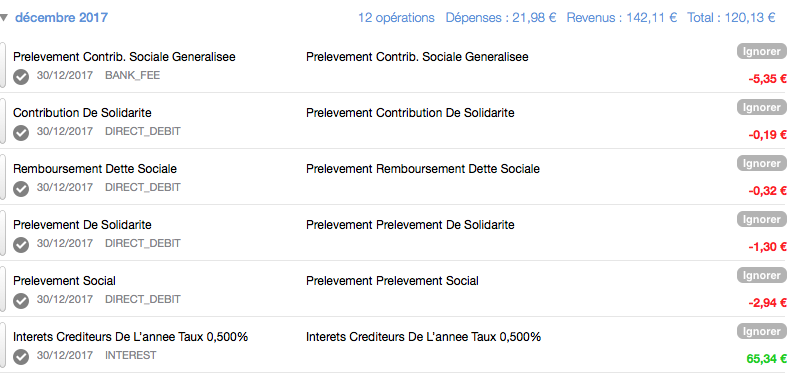794x373 pixels.
Task: Click the 12 opérations summary text
Action: 396,18
